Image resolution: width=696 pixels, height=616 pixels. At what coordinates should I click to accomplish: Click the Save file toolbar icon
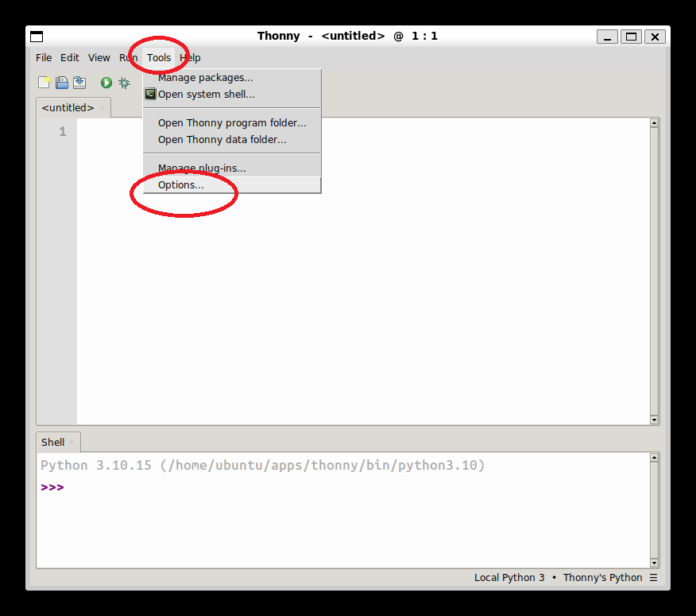[x=79, y=83]
